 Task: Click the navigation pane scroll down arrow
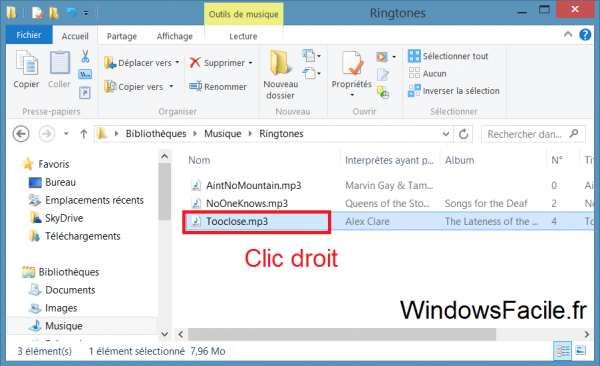click(x=165, y=334)
